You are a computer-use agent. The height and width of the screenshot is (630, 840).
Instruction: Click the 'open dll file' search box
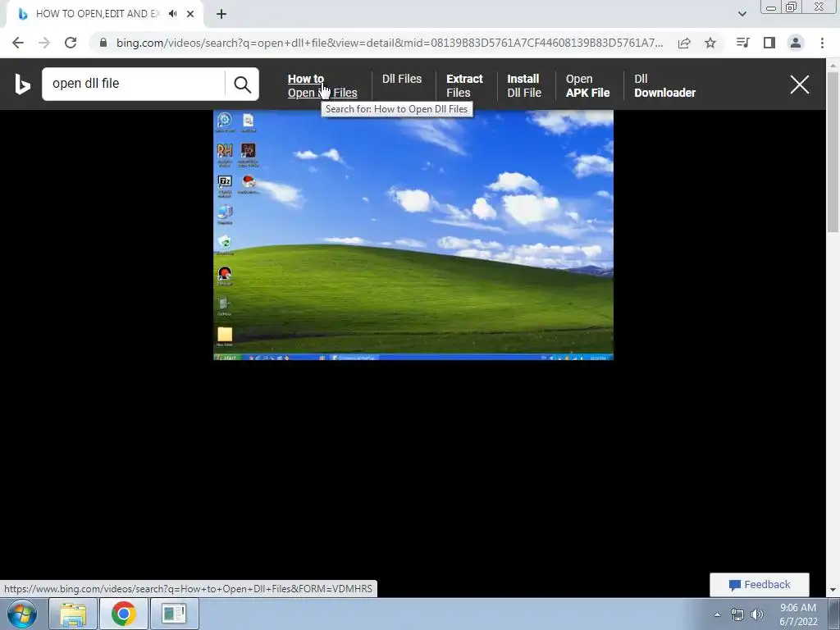tap(134, 84)
